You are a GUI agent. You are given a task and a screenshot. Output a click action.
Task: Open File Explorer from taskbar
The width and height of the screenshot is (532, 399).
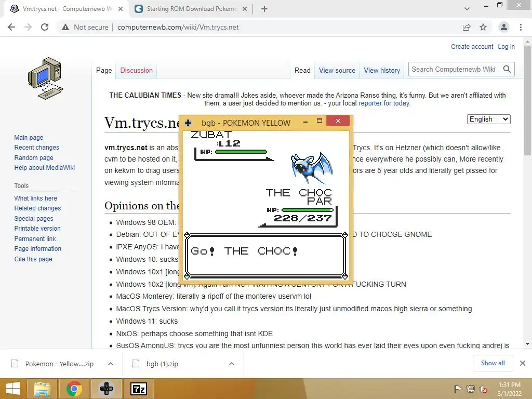(42, 389)
